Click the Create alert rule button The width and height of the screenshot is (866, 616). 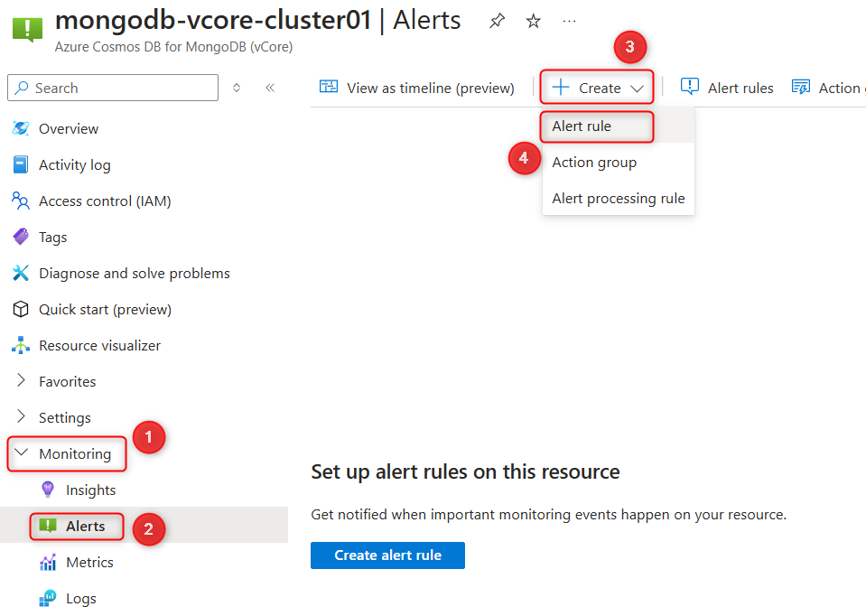(387, 555)
